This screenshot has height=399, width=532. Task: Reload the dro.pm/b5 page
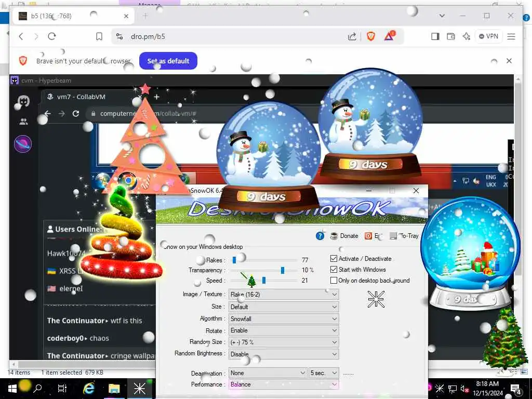[x=52, y=36]
